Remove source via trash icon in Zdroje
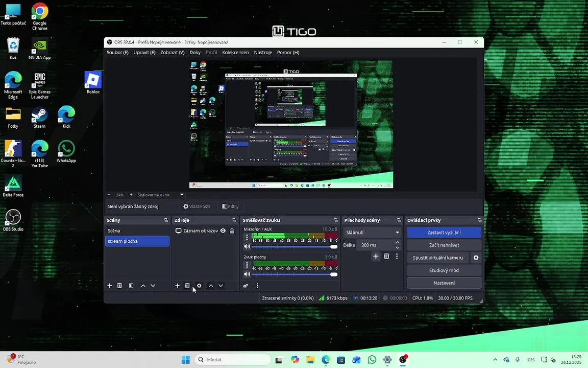The width and height of the screenshot is (588, 368). point(187,286)
